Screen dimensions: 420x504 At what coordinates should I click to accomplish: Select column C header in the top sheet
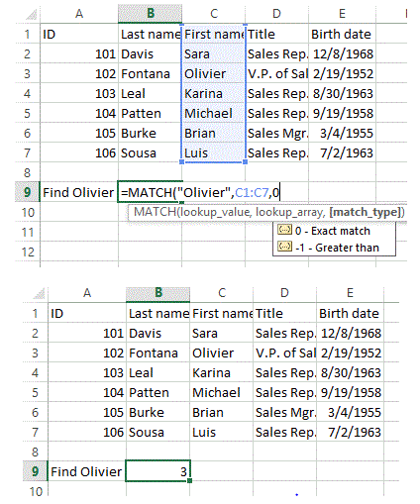point(214,14)
